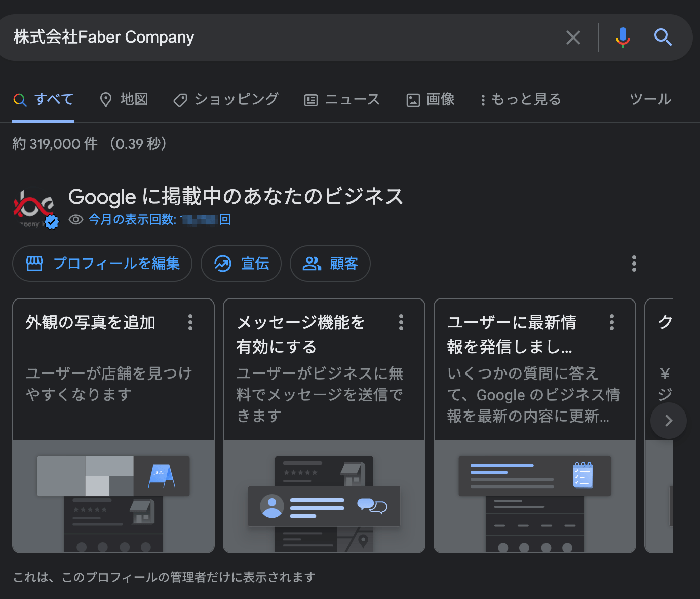Viewport: 700px width, 599px height.
Task: Click note これは、このプロフィールの管理者だけに表示されます
Action: point(164,577)
